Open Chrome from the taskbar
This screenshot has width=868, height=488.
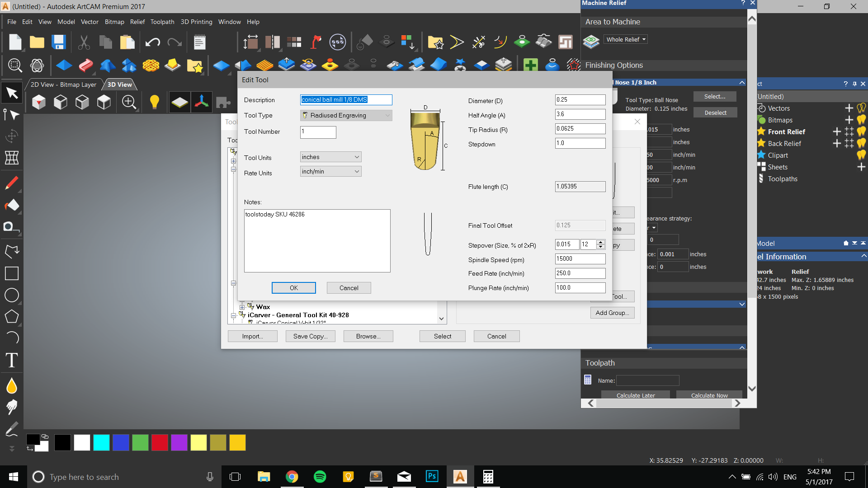click(292, 477)
